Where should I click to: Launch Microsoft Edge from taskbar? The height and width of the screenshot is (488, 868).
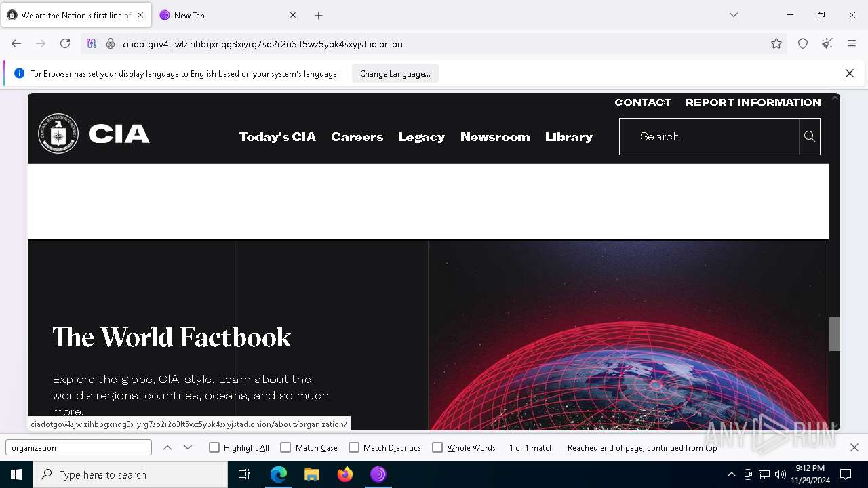(x=279, y=474)
